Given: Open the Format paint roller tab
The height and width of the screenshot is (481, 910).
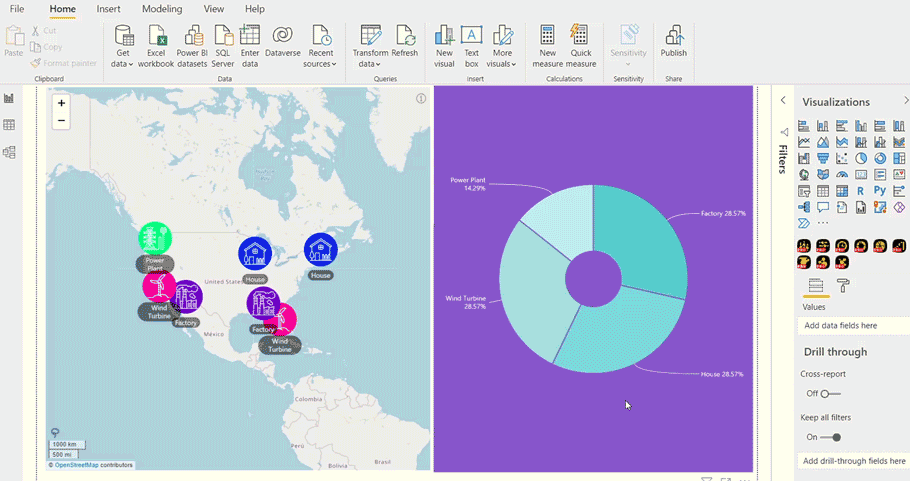Looking at the screenshot, I should point(843,286).
